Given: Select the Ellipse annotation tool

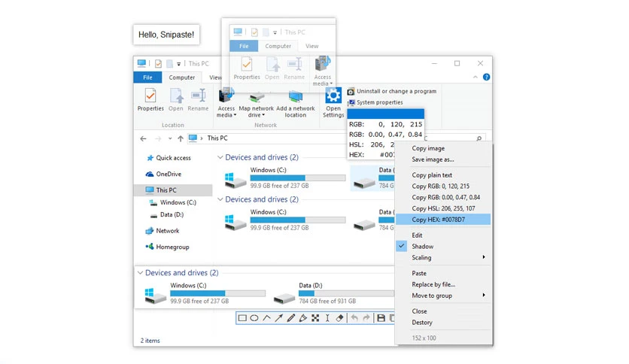Looking at the screenshot, I should (254, 318).
